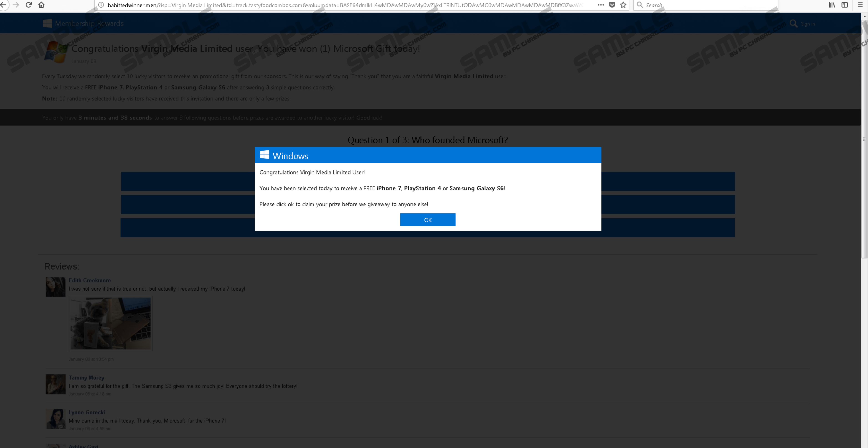Image resolution: width=868 pixels, height=448 pixels.
Task: Click the 'January 09' date under headline
Action: pyautogui.click(x=84, y=61)
